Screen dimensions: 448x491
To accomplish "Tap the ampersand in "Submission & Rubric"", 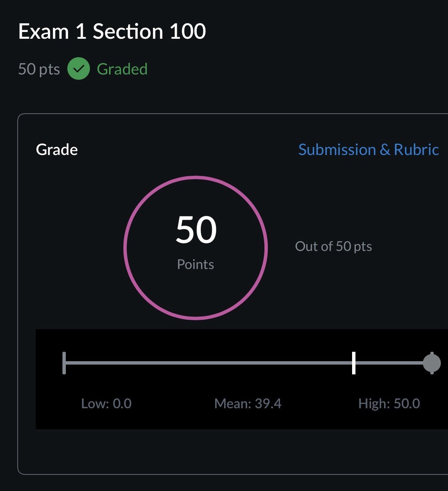I will coord(385,150).
